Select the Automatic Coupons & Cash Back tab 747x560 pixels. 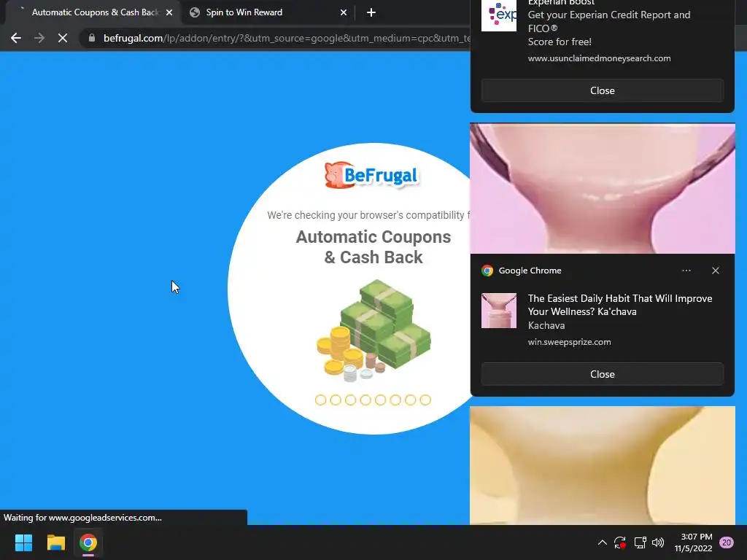[x=93, y=12]
